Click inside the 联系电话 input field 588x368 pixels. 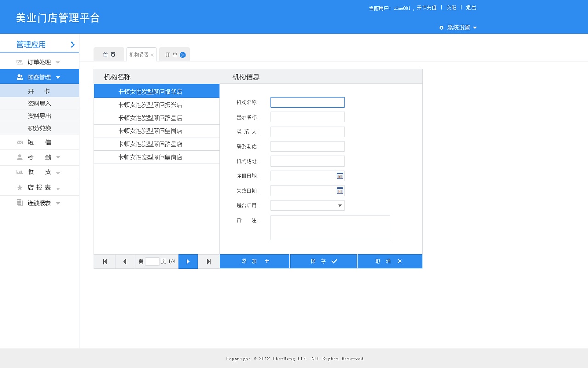[x=307, y=146]
